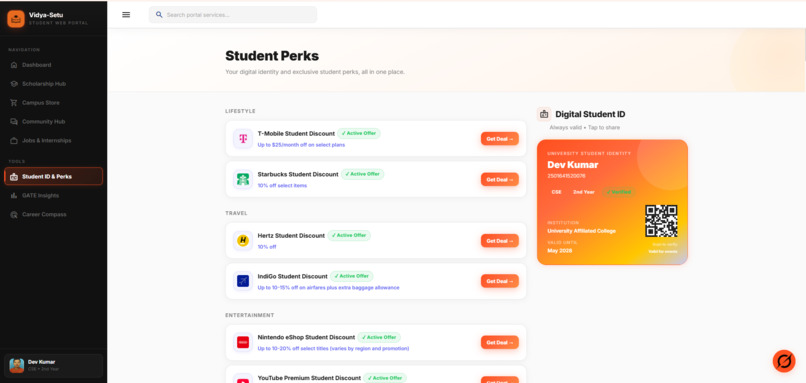
Task: Click the IndiGo brand logo
Action: click(x=243, y=281)
